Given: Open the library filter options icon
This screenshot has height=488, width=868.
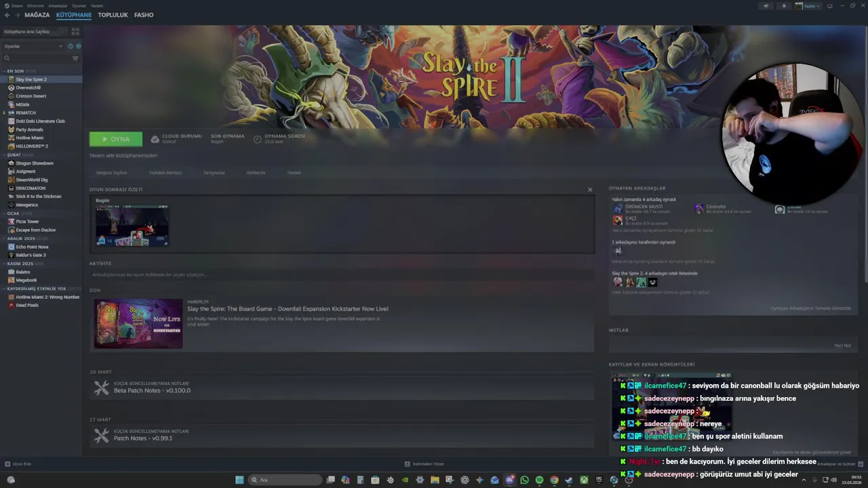Looking at the screenshot, I should 75,58.
